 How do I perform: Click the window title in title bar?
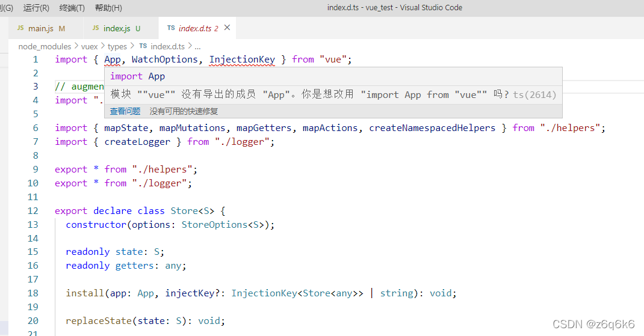tap(395, 8)
